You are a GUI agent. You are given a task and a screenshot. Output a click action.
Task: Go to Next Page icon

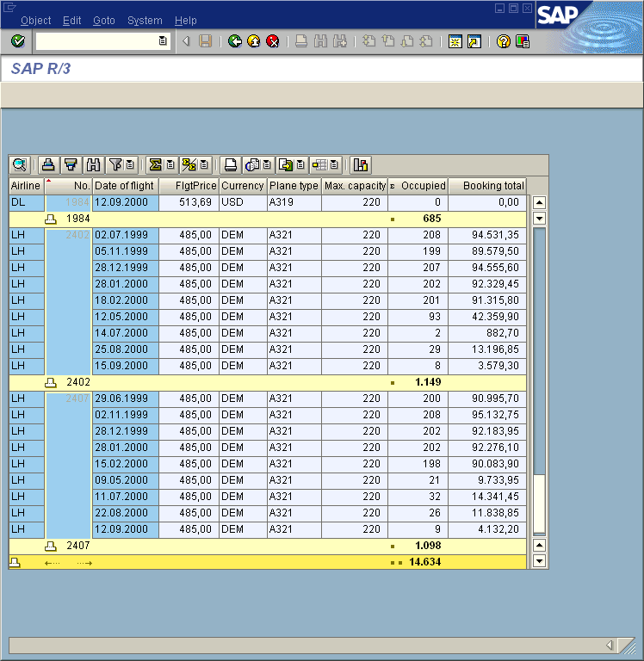[407, 41]
